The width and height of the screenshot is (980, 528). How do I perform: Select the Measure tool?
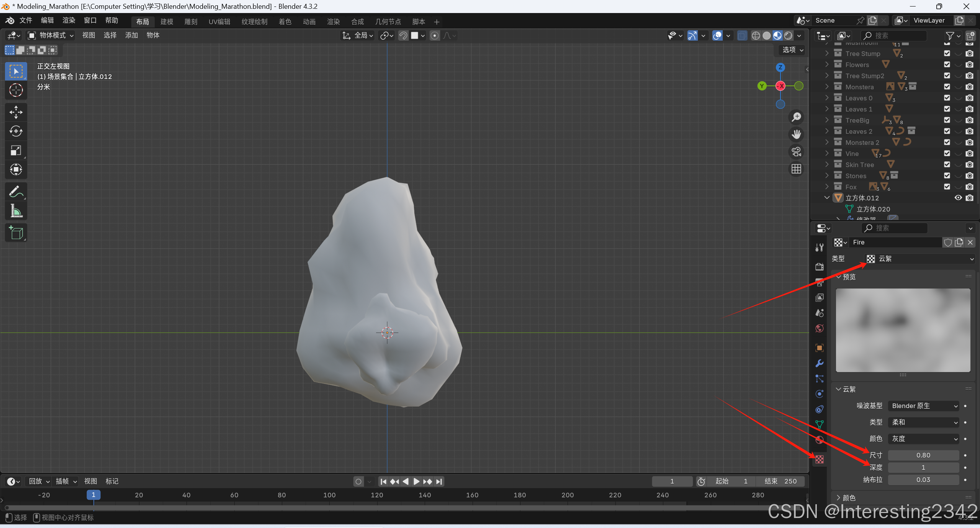pos(16,211)
